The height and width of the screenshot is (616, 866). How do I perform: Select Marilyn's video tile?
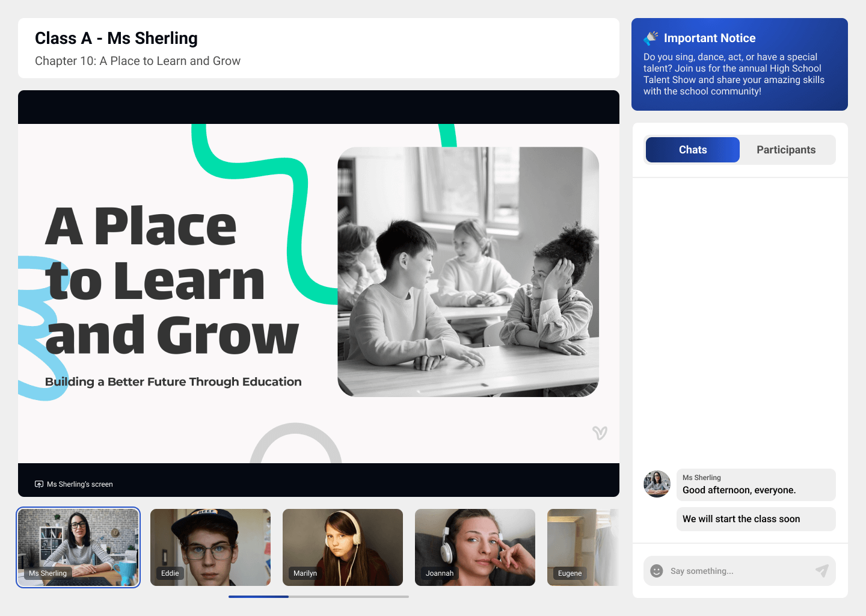343,547
